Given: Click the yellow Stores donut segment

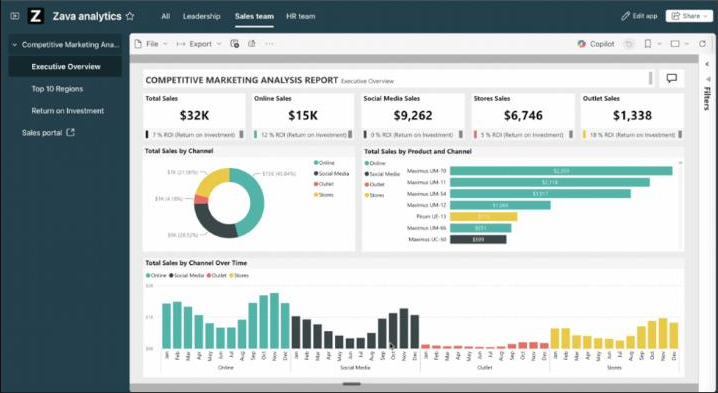Looking at the screenshot, I should coord(210,181).
